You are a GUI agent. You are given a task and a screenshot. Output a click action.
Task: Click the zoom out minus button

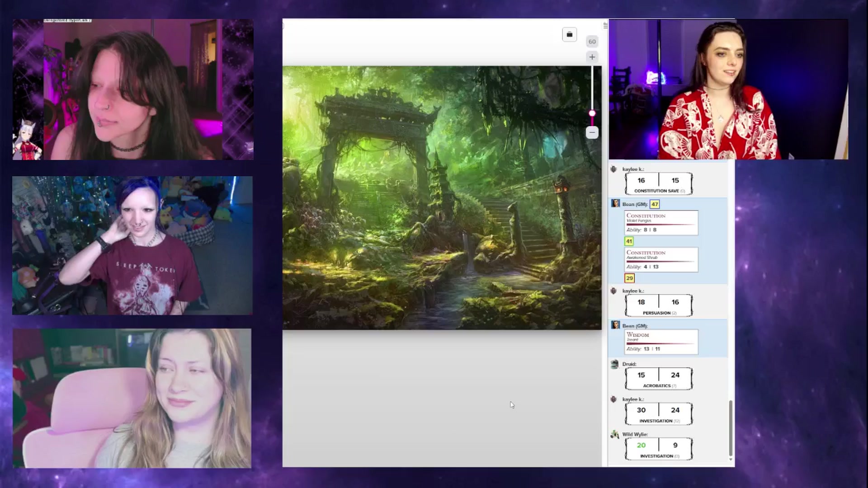592,132
